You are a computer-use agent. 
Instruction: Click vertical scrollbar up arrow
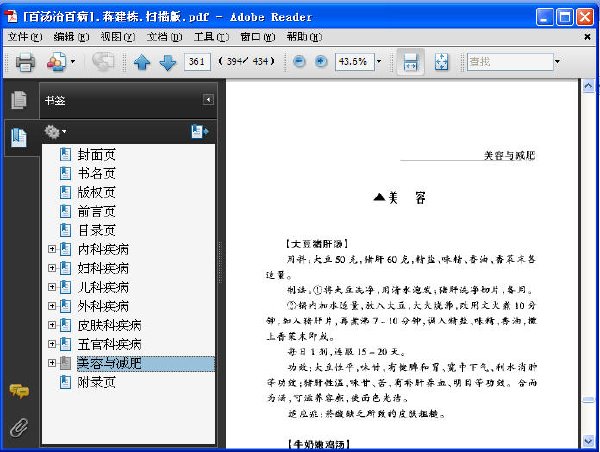click(588, 86)
